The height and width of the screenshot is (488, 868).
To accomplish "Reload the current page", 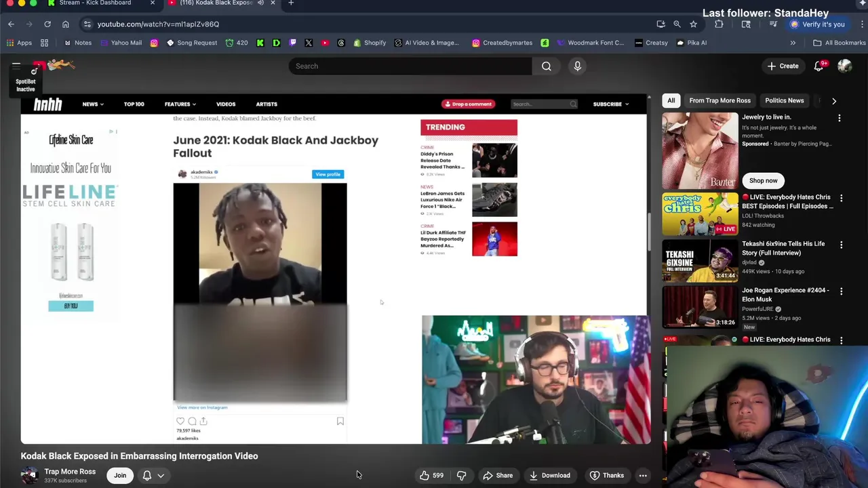I will point(47,24).
